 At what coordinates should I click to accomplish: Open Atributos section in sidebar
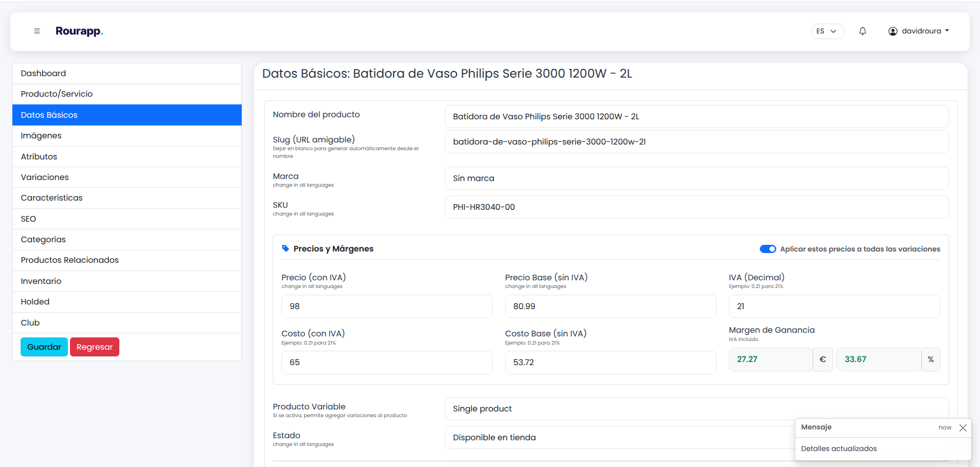click(x=127, y=157)
